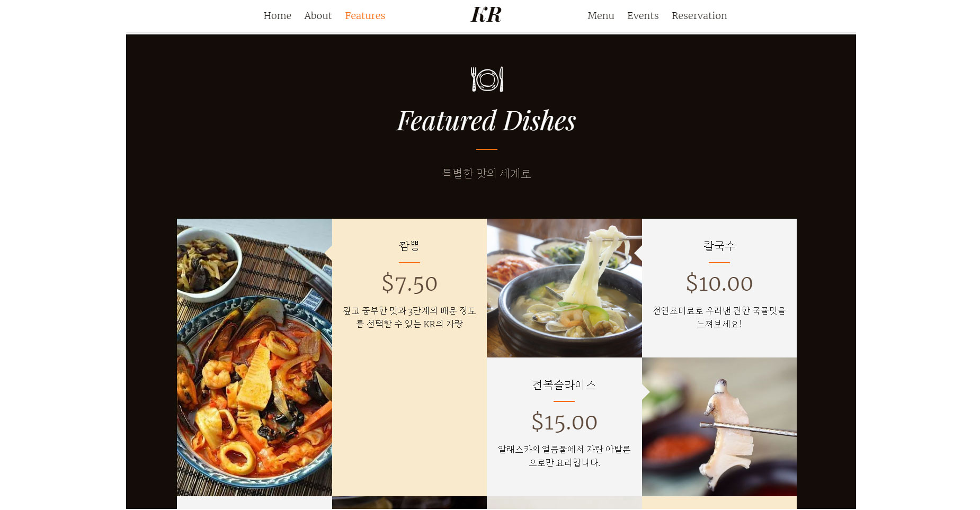Click the KR logo in header
The image size is (980, 510).
486,15
